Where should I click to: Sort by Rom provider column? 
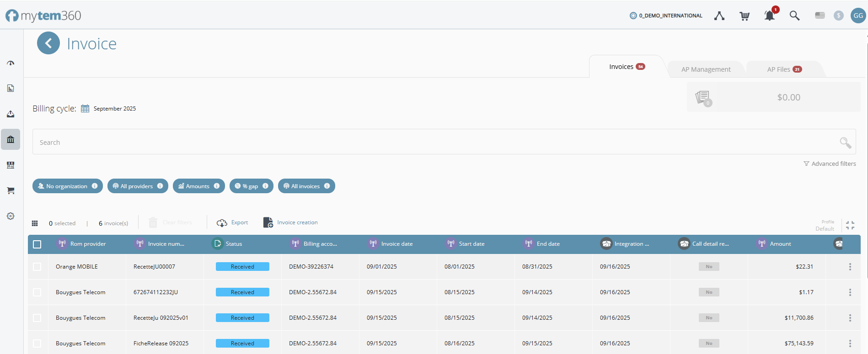[x=88, y=244]
